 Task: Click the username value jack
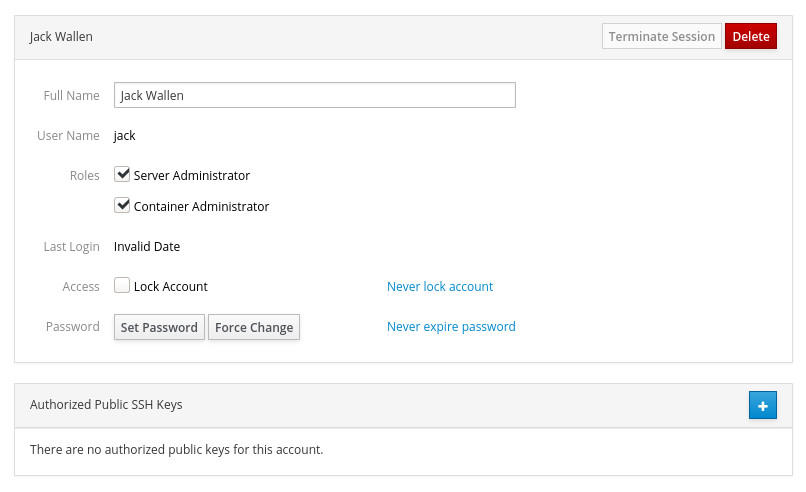coord(124,136)
